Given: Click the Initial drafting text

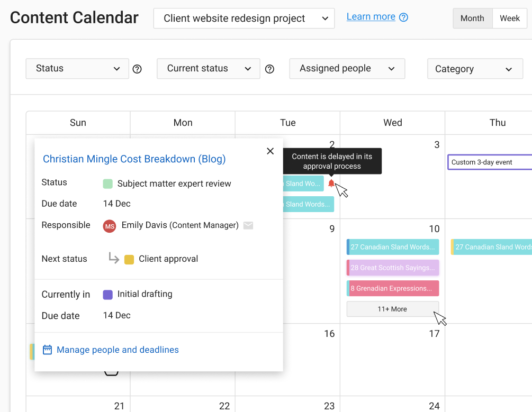Looking at the screenshot, I should [145, 294].
